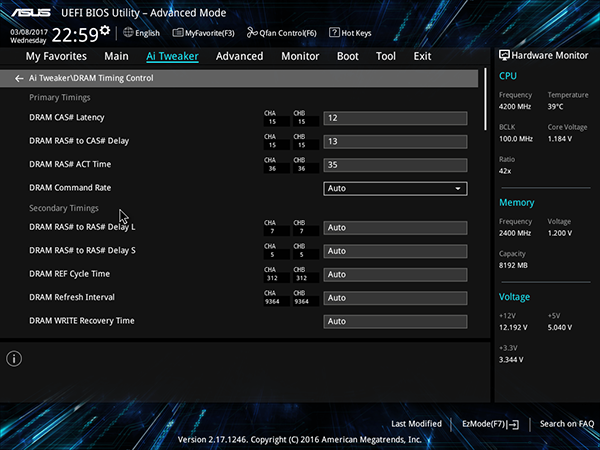600x450 pixels.
Task: Open Search on FAQ
Action: tap(567, 424)
